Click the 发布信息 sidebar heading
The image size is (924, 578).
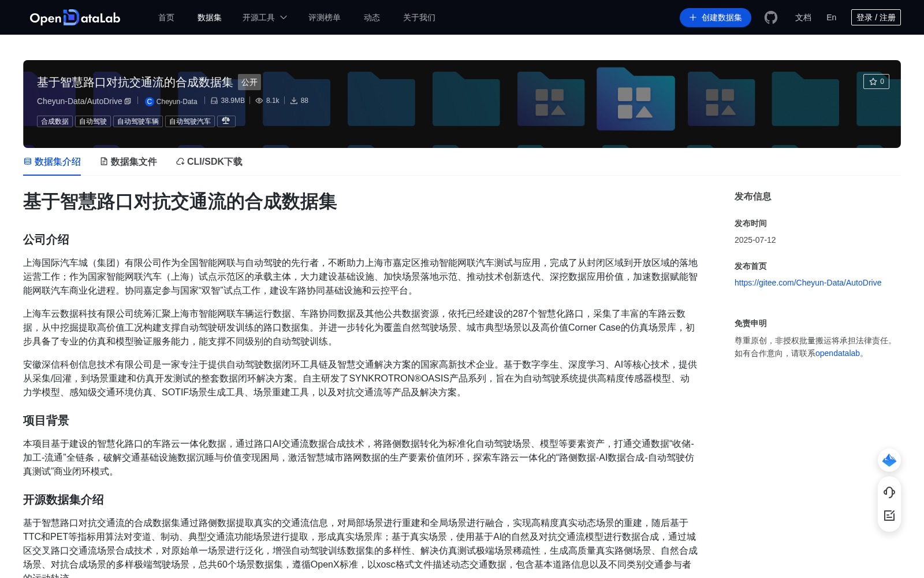coord(753,197)
